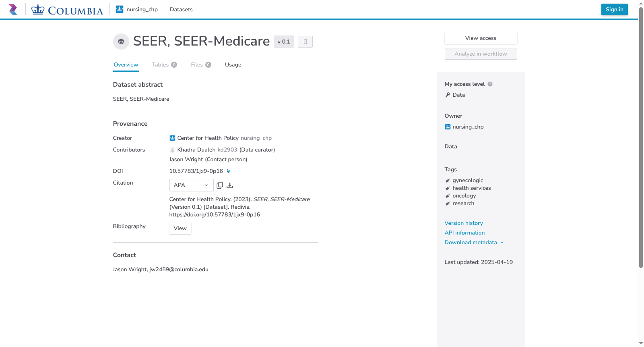
Task: Expand the Download metadata menu
Action: pos(474,242)
